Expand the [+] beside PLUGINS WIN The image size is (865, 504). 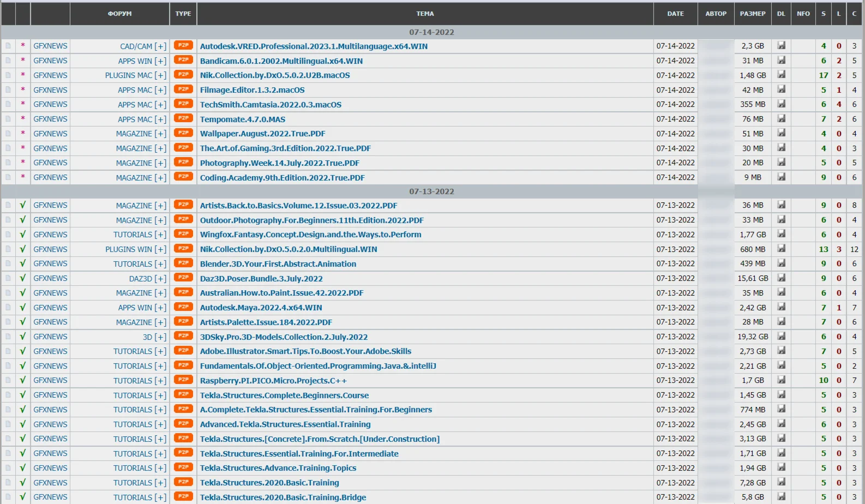pos(160,249)
